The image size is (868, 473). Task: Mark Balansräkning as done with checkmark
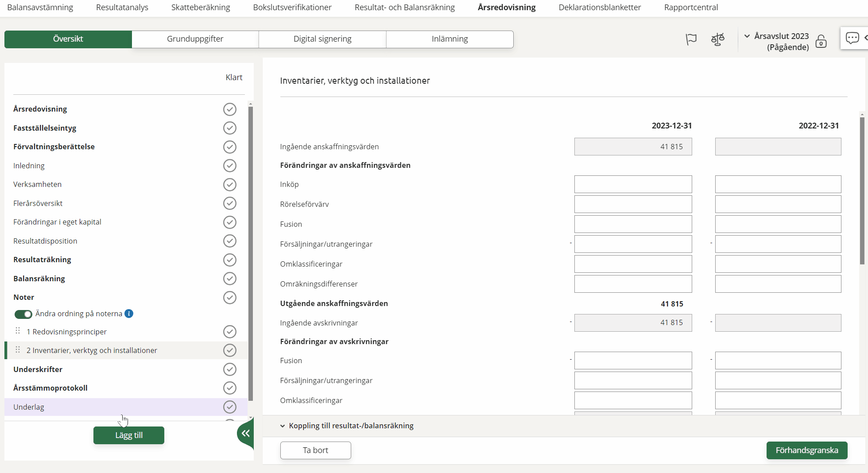tap(229, 279)
